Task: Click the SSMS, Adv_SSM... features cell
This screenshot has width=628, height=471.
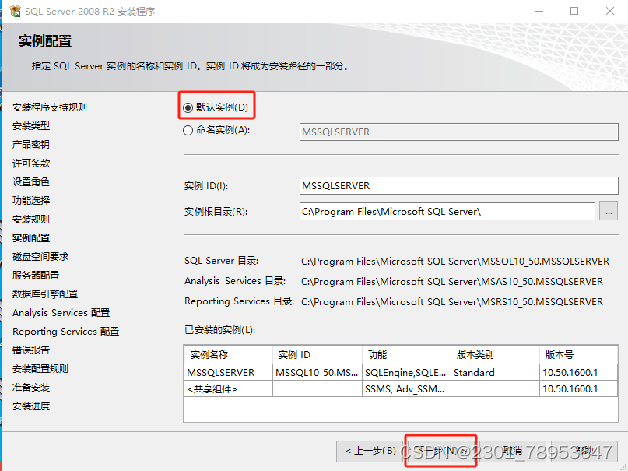Action: tap(405, 388)
